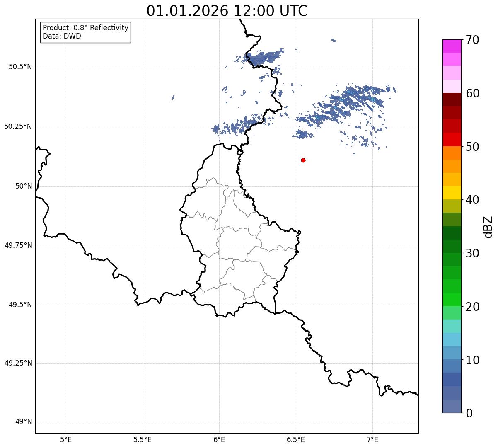Click the 49.75°N latitude label
This screenshot has height=448, width=498.
tap(18, 245)
